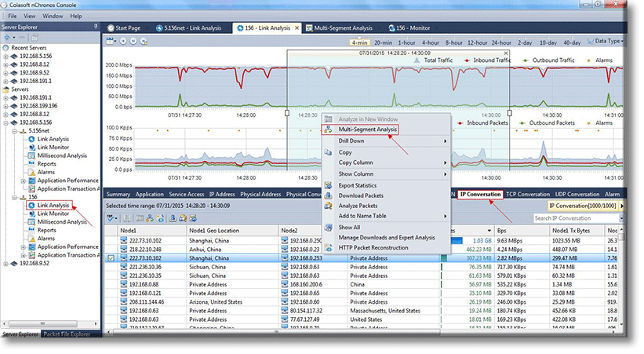Image resolution: width=644 pixels, height=354 pixels.
Task: Expand server 192.168.9.52 at tree bottom
Action: tap(5, 264)
